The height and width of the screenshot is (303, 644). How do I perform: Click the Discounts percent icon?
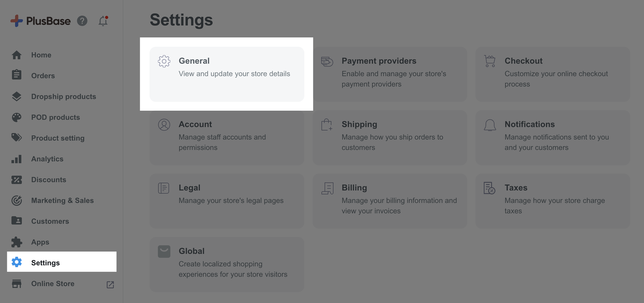(17, 180)
